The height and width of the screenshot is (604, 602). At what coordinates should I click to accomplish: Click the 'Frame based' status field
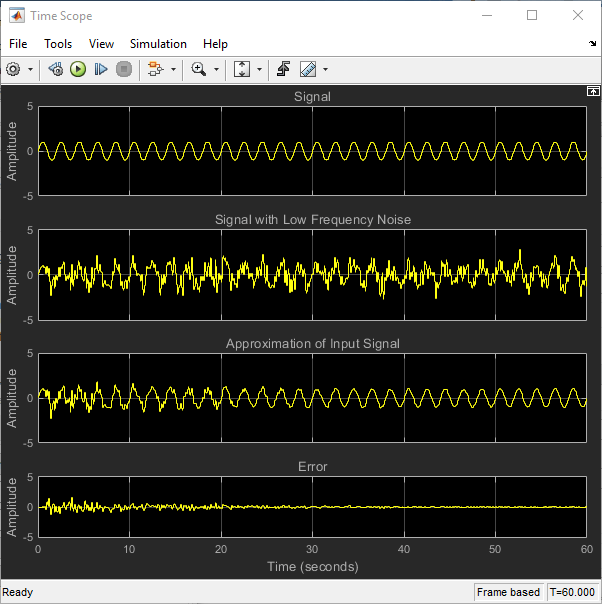(x=508, y=592)
